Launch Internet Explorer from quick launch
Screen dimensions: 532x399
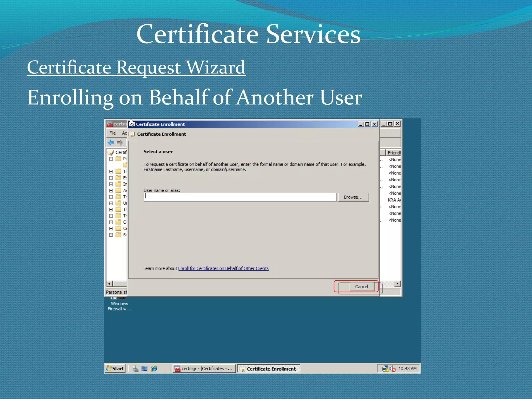(x=154, y=369)
